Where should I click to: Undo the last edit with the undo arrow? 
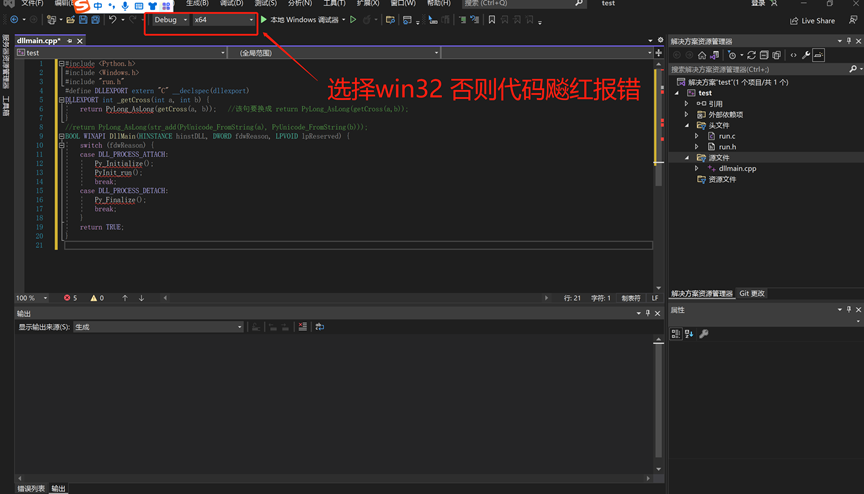point(112,20)
